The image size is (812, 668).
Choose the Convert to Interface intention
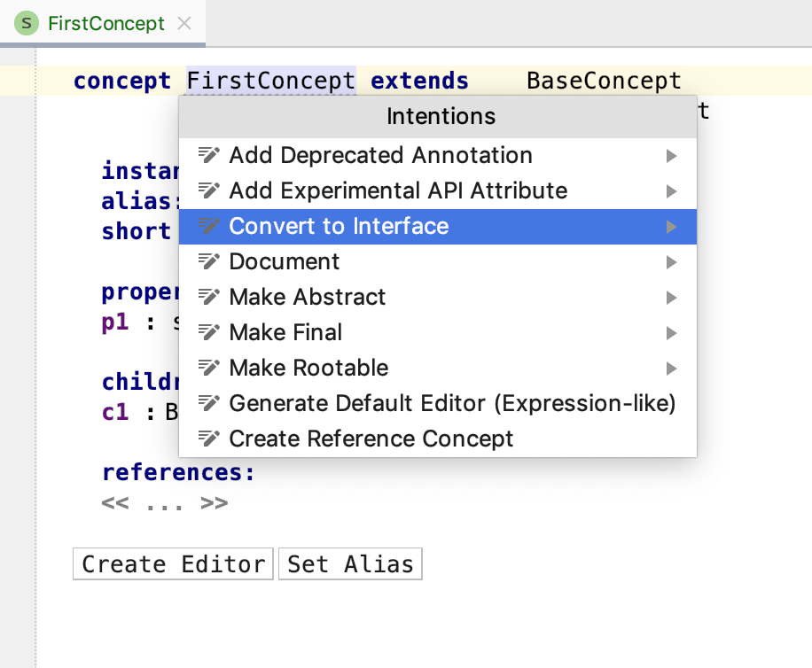click(x=339, y=227)
